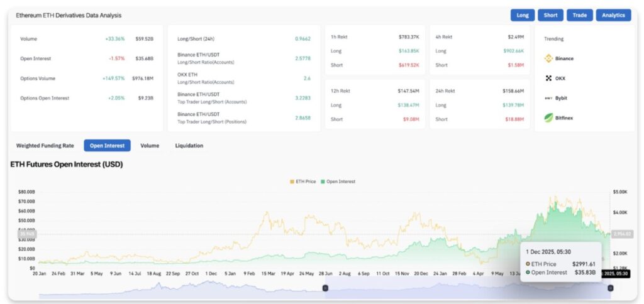Screen dimensions: 644x304
Task: Click the Bitfinex leaf logo icon
Action: coord(548,117)
